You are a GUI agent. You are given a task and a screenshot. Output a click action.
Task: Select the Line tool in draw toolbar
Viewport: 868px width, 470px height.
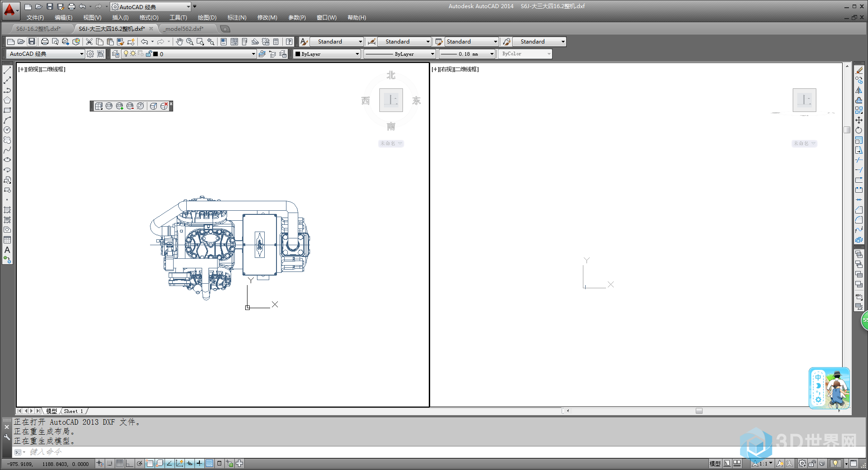[x=7, y=70]
